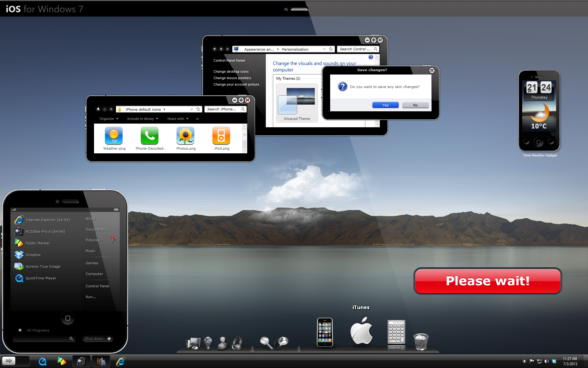The width and height of the screenshot is (588, 368).
Task: Open Change your account picture link
Action: click(236, 84)
